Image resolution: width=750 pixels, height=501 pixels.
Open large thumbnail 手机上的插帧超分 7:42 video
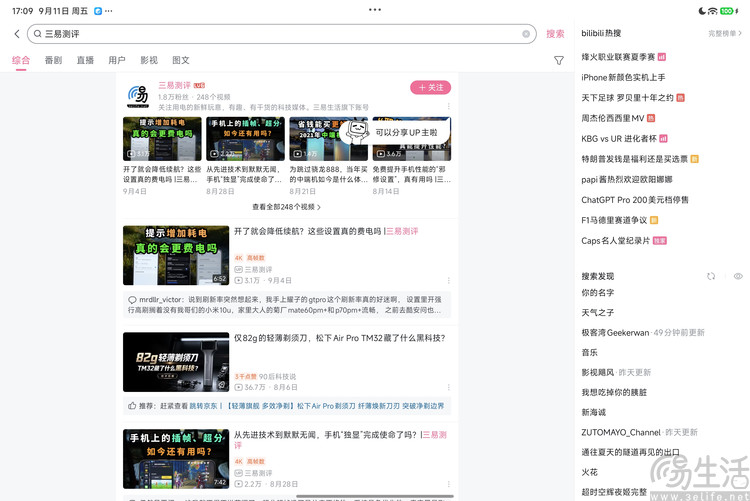pyautogui.click(x=176, y=459)
